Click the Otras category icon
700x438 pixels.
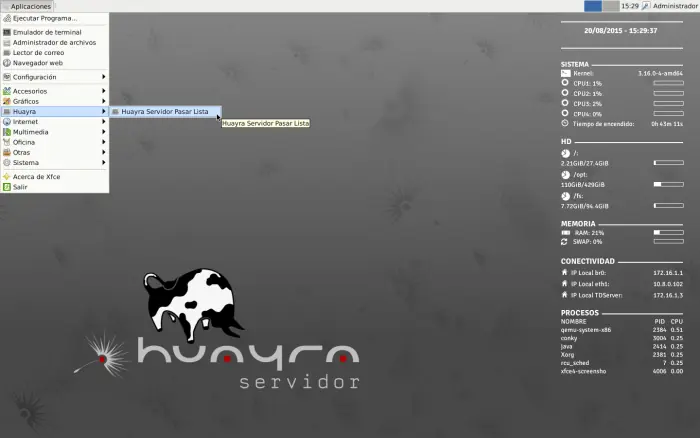7,152
